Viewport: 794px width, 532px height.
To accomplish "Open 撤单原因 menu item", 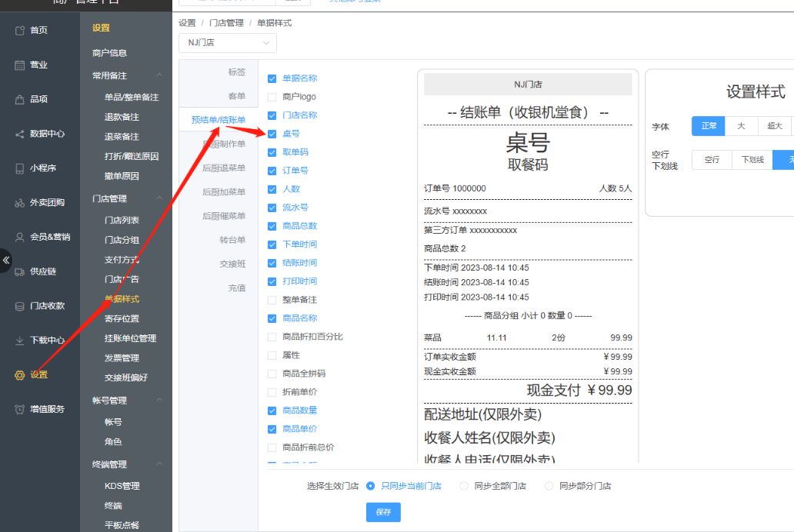I will (x=122, y=176).
